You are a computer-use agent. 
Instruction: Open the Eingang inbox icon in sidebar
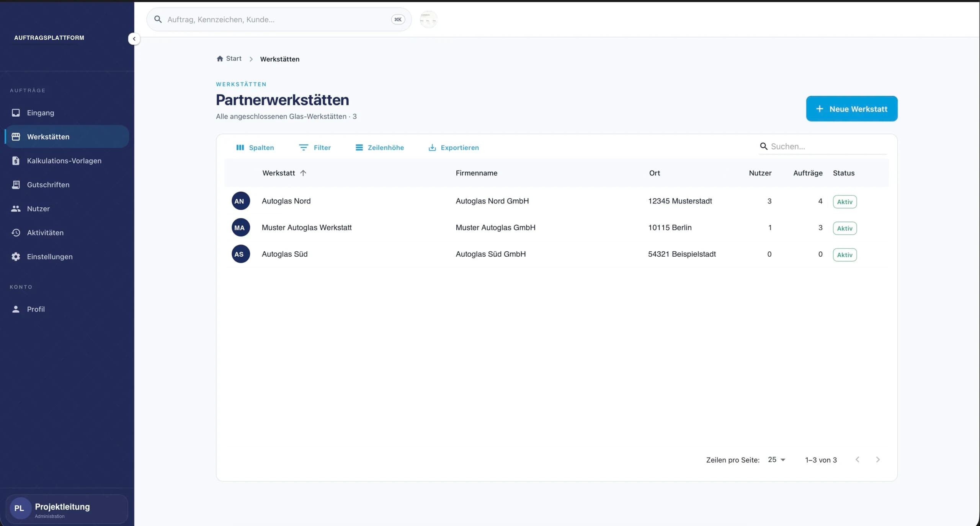coord(16,112)
